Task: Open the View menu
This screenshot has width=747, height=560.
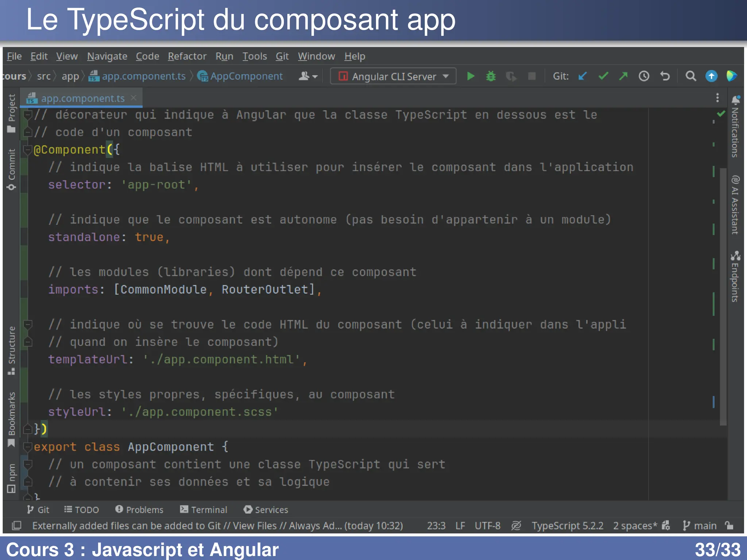Action: pyautogui.click(x=67, y=56)
